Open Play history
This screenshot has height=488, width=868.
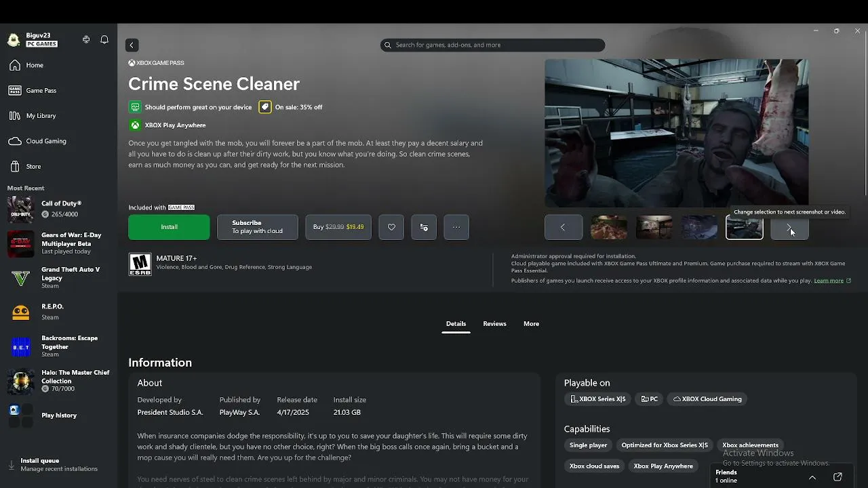click(x=58, y=415)
